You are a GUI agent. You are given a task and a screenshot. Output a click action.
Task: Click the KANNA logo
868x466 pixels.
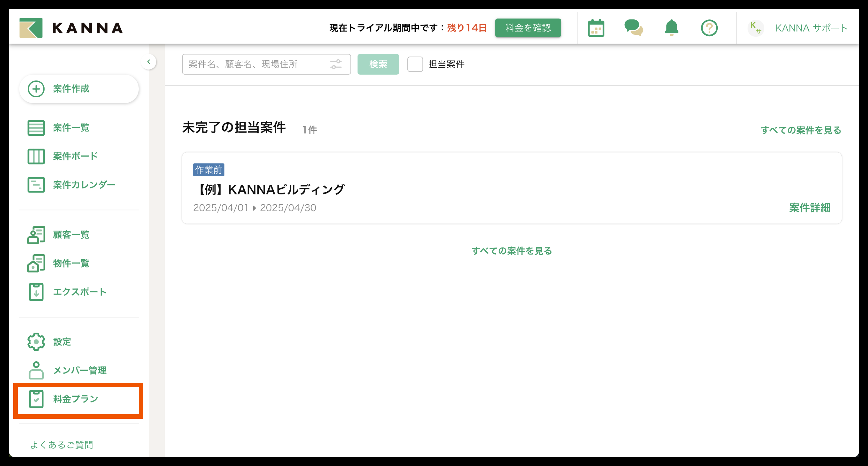click(x=71, y=28)
